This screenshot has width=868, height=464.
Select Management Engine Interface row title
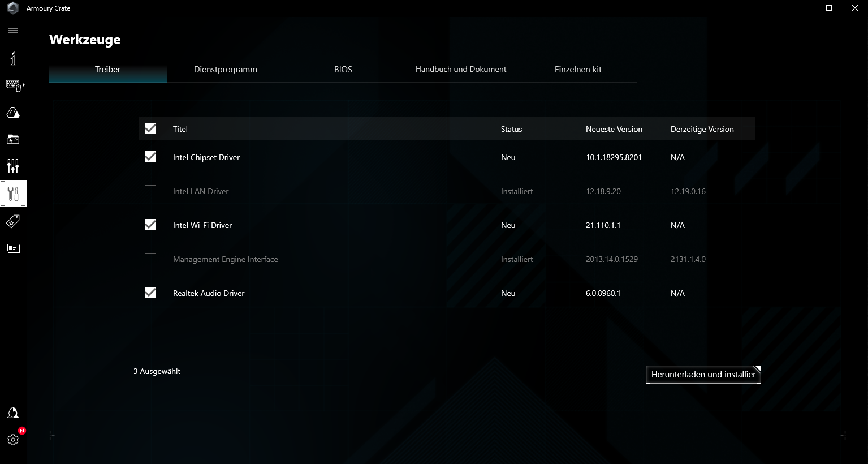(x=226, y=259)
